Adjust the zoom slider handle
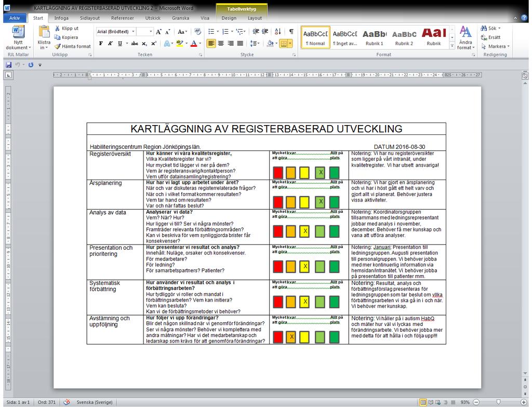Image resolution: width=532 pixels, height=410 pixels. (498, 402)
